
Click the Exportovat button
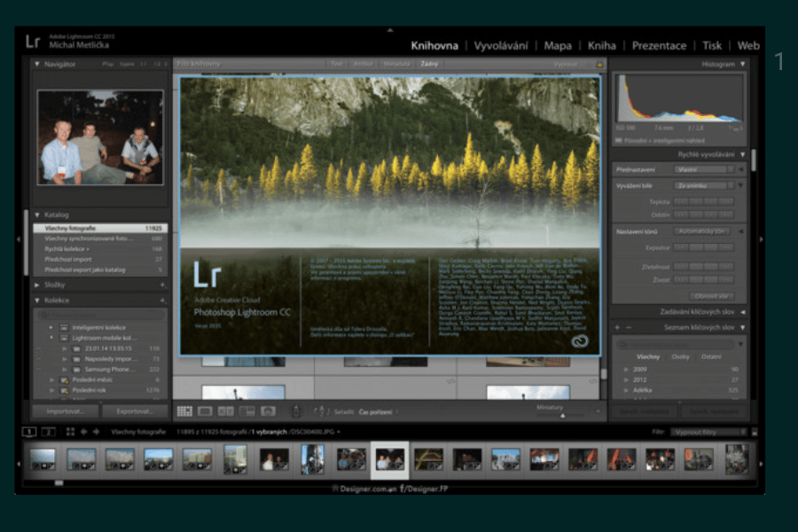pos(134,411)
